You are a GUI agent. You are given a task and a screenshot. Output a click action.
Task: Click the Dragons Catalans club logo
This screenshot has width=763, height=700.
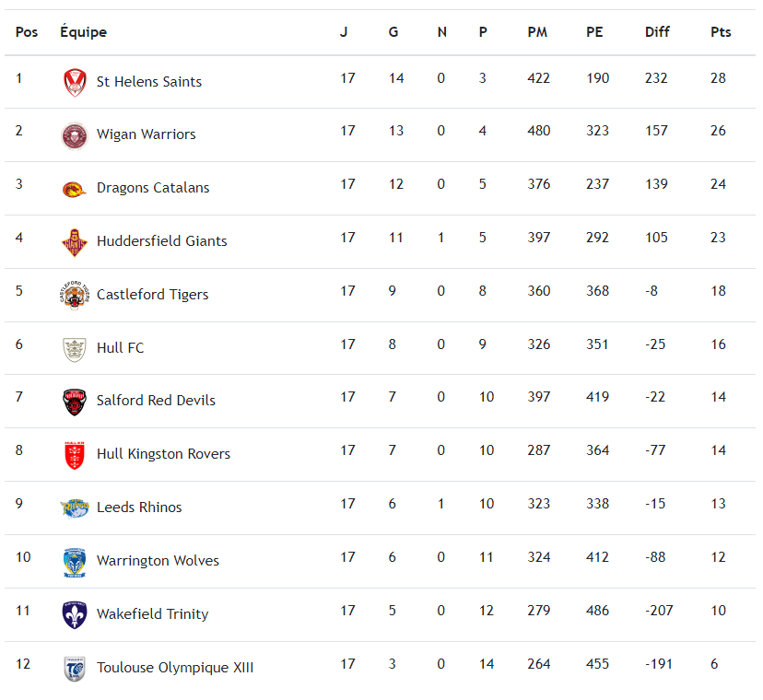[75, 189]
